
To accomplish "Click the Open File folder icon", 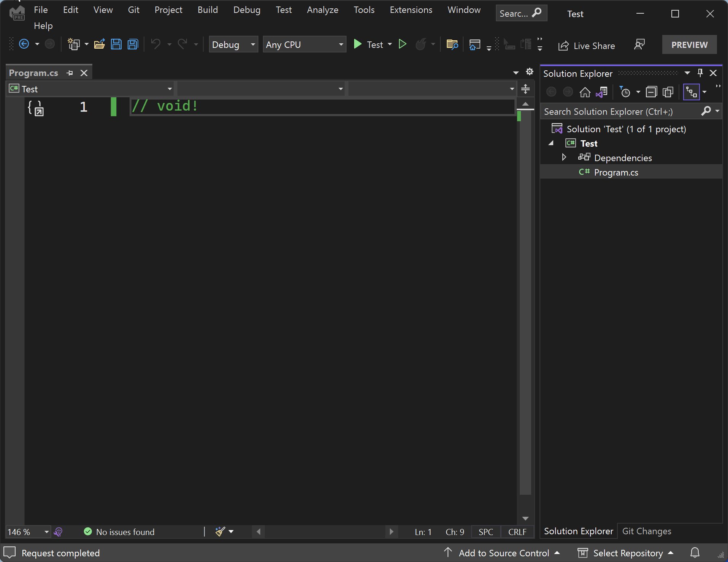I will coord(100,44).
